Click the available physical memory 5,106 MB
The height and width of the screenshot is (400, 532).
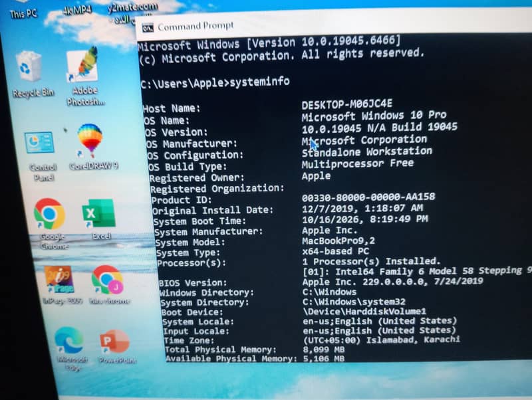(x=324, y=358)
